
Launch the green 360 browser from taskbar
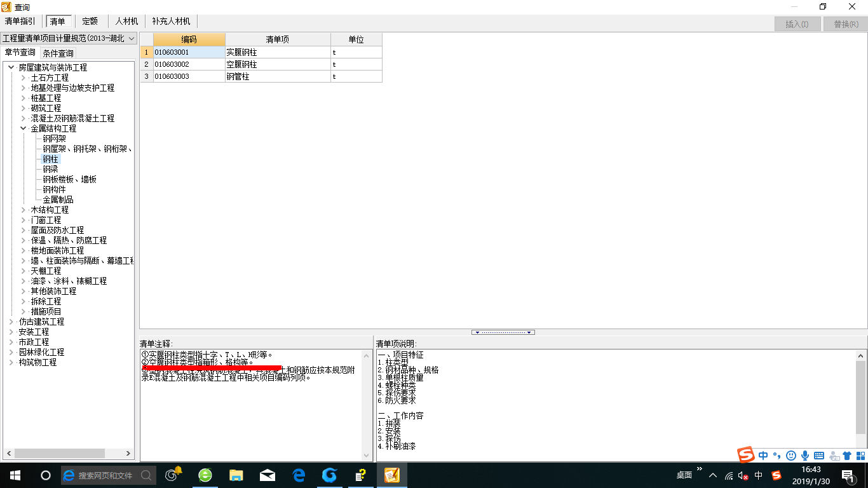pyautogui.click(x=205, y=475)
